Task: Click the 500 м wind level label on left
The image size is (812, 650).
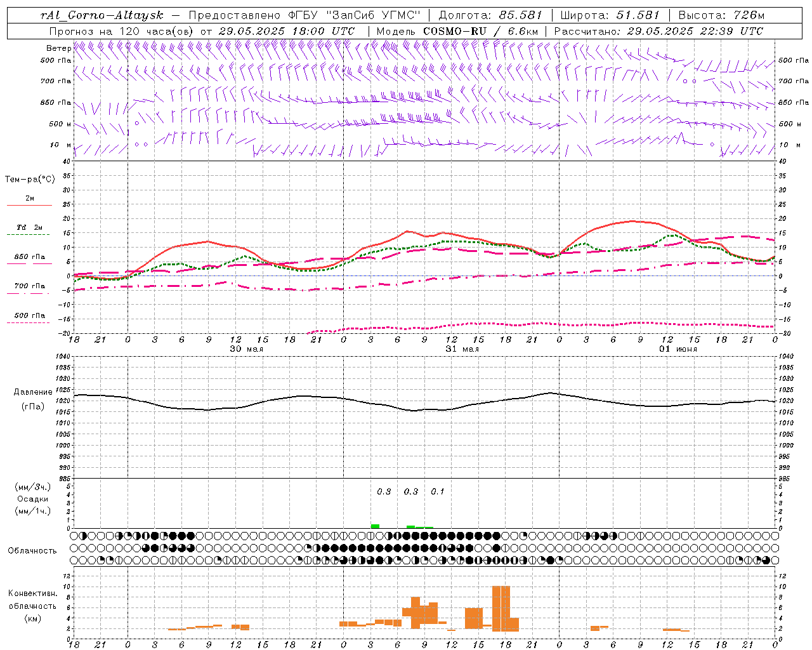Action: coord(60,124)
